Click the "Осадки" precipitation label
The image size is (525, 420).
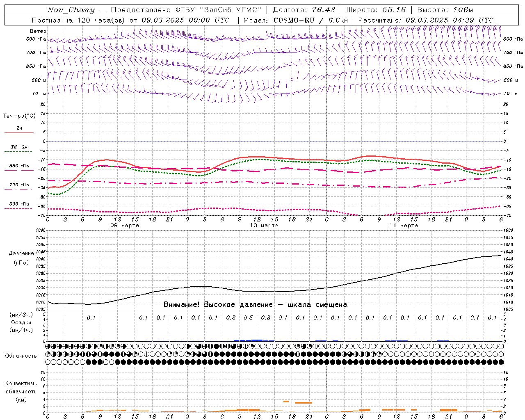(21, 322)
